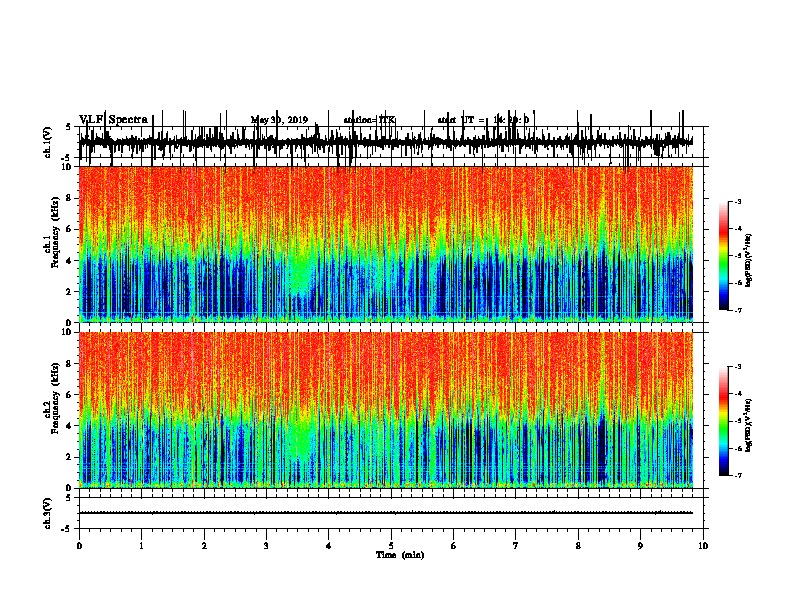Click time axis tick label "1"
Viewport: 792px width, 612px height.
(x=141, y=546)
